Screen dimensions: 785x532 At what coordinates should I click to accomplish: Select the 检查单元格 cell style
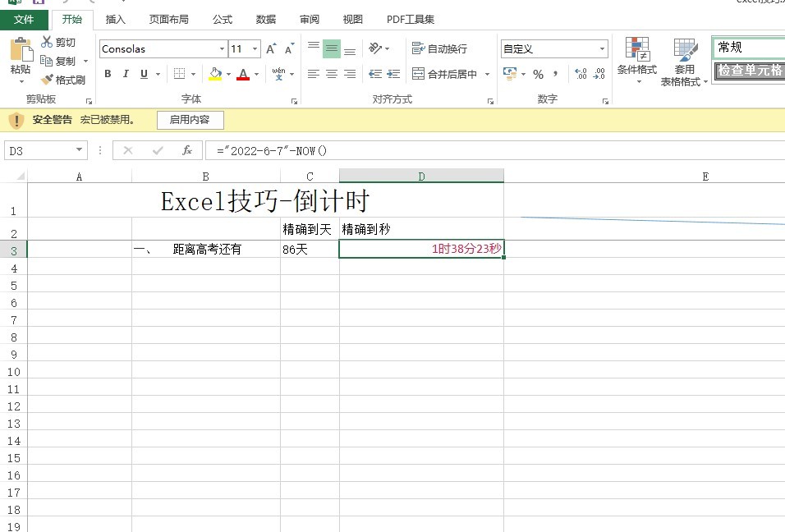[749, 70]
